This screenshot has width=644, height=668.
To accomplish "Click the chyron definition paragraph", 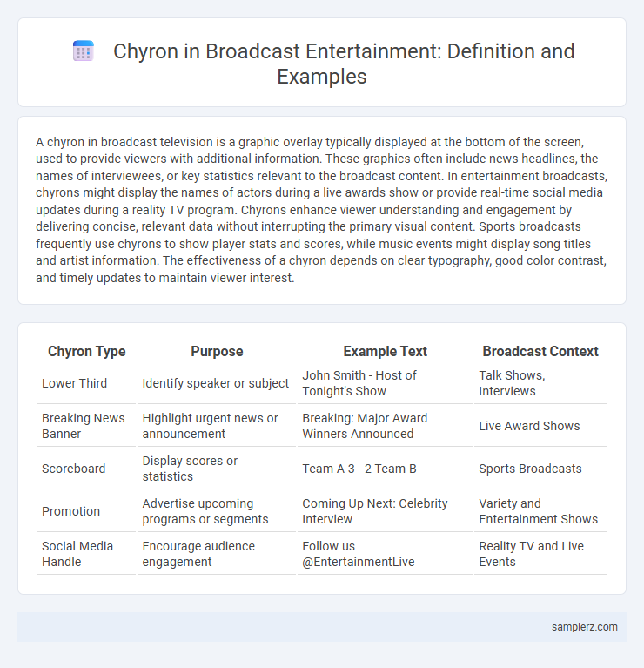I will pyautogui.click(x=321, y=210).
